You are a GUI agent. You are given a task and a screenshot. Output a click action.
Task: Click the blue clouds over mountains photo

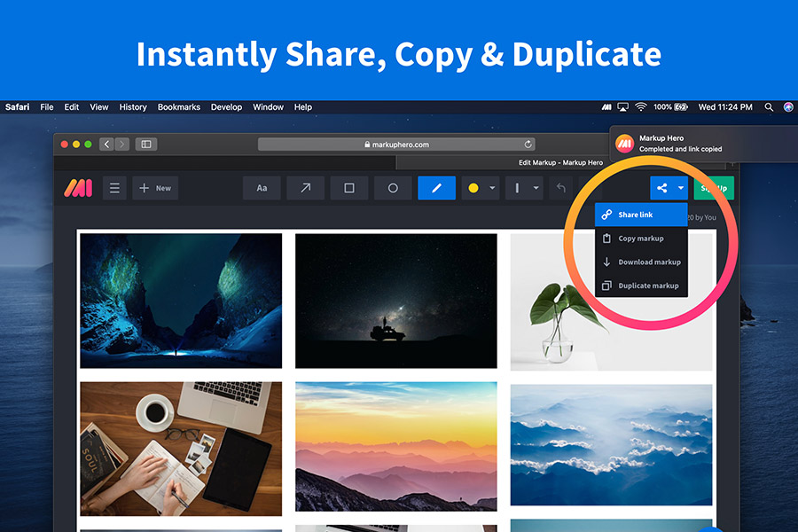pos(611,445)
